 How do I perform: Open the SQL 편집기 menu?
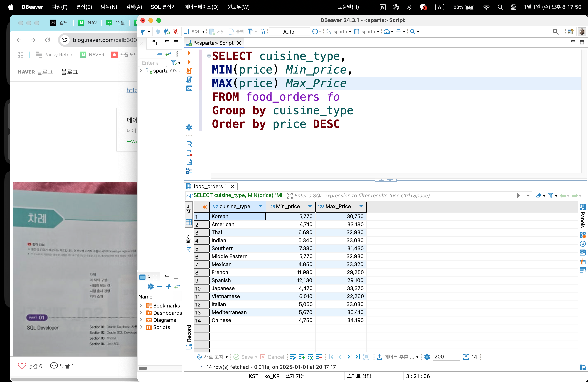click(x=163, y=7)
